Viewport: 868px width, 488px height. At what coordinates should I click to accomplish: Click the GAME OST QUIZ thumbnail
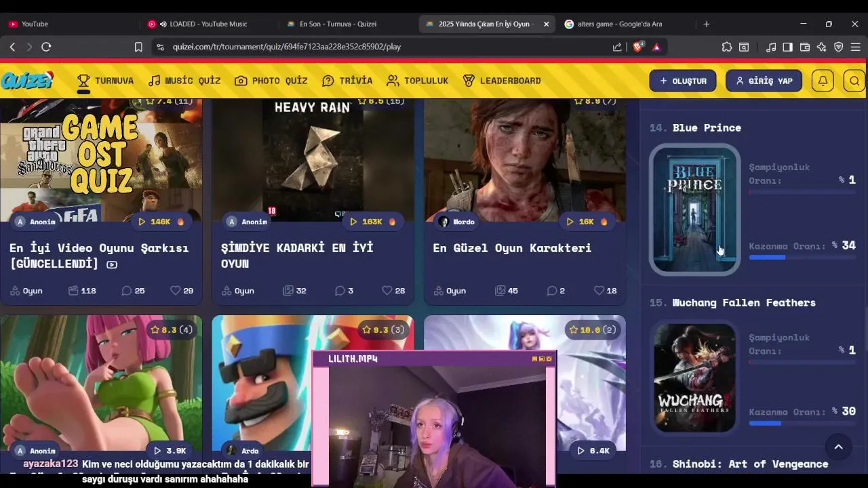tap(101, 160)
